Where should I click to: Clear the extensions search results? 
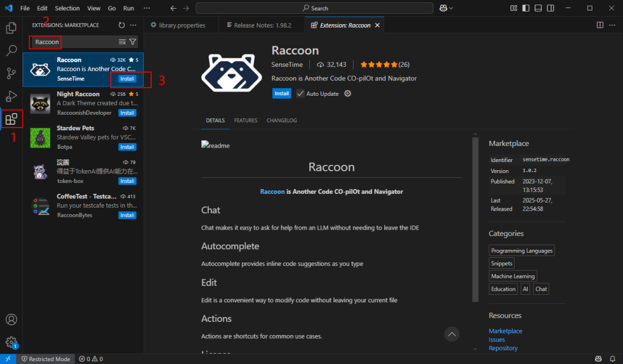(122, 42)
